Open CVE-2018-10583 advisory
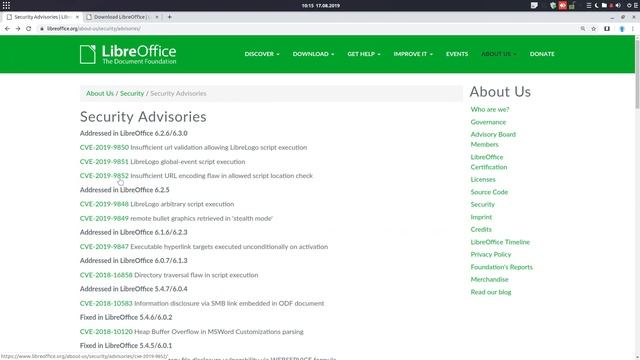The width and height of the screenshot is (640, 360). pyautogui.click(x=106, y=303)
